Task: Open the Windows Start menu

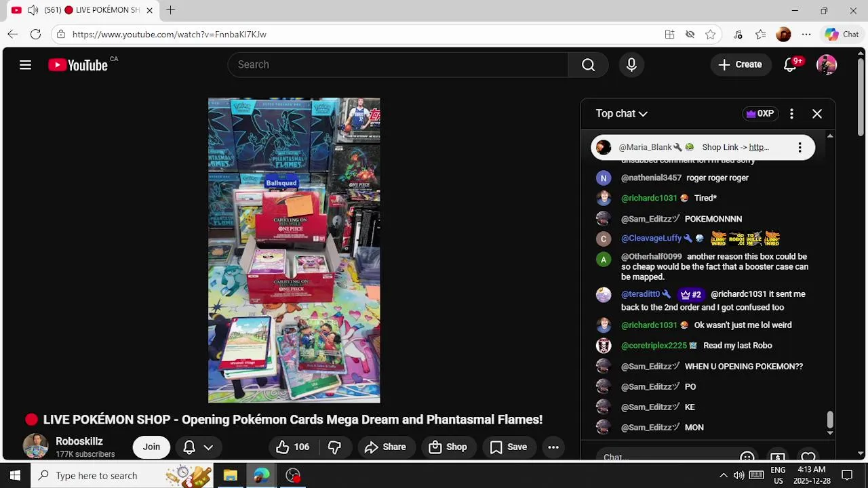Action: (x=15, y=475)
